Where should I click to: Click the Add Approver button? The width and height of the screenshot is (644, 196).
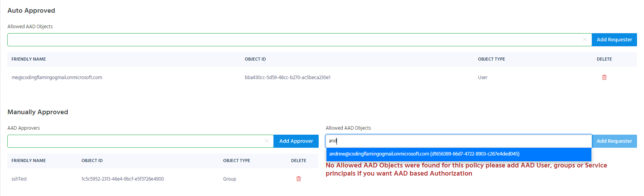(296, 141)
